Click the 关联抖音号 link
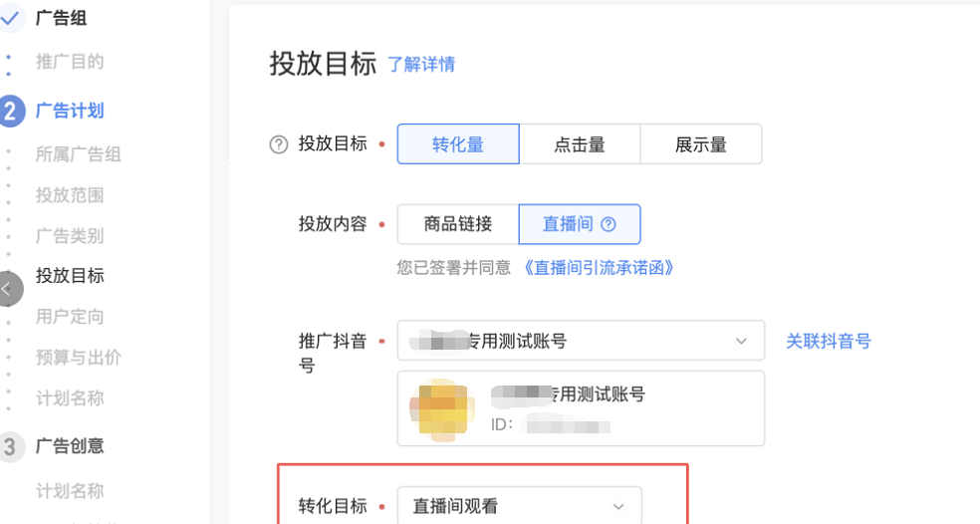 click(x=829, y=342)
